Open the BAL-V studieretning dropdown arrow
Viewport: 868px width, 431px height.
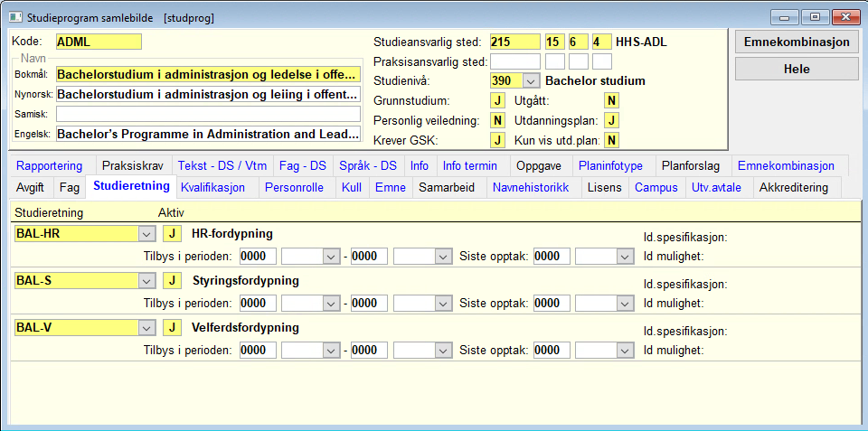point(146,327)
